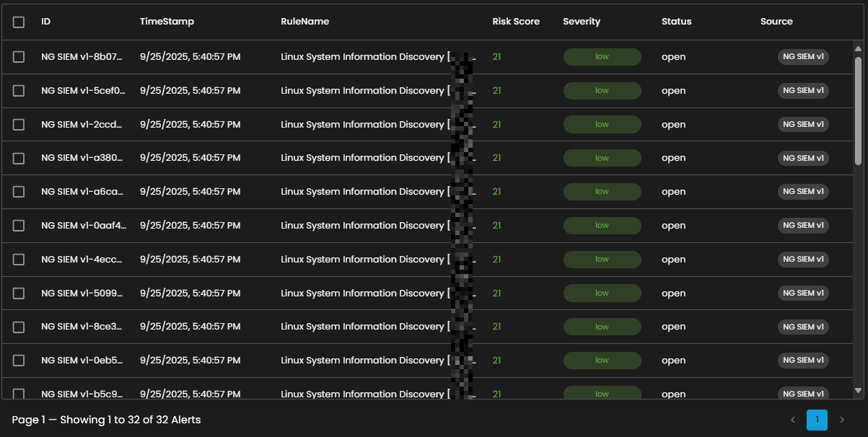Click the RuleName column header
The height and width of the screenshot is (437, 868).
point(304,22)
